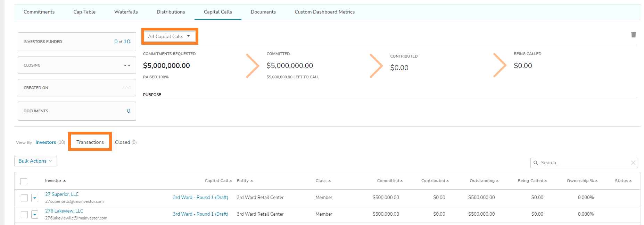Click the $5,000,000.00 commitments requested amount
The width and height of the screenshot is (644, 225).
166,66
